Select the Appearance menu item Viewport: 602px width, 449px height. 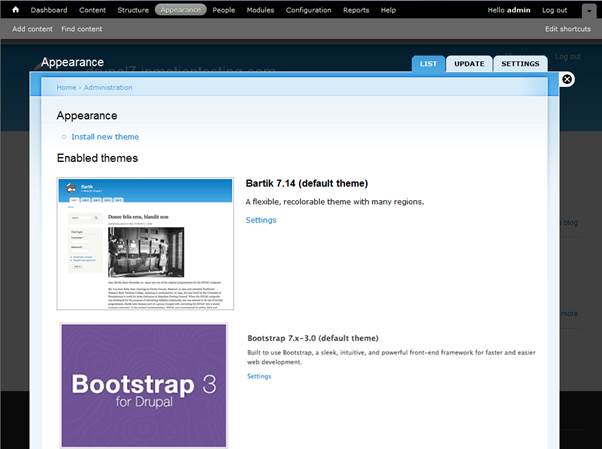pos(180,10)
